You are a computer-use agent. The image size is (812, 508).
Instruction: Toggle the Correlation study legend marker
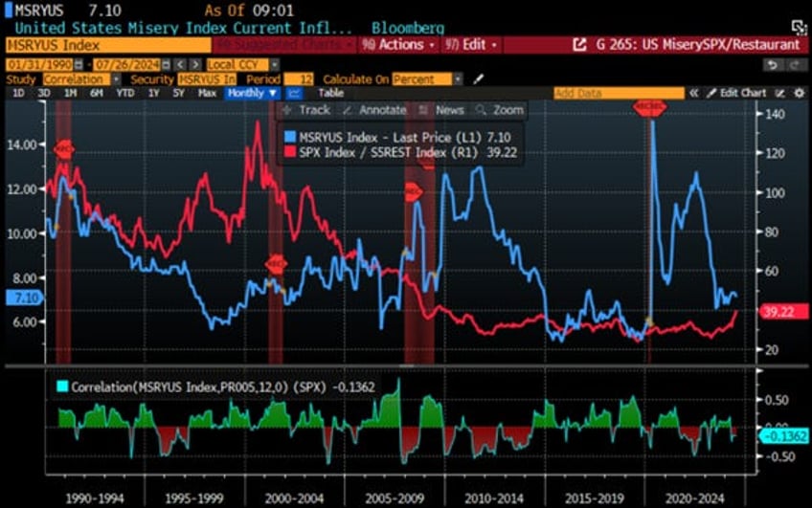click(x=62, y=385)
